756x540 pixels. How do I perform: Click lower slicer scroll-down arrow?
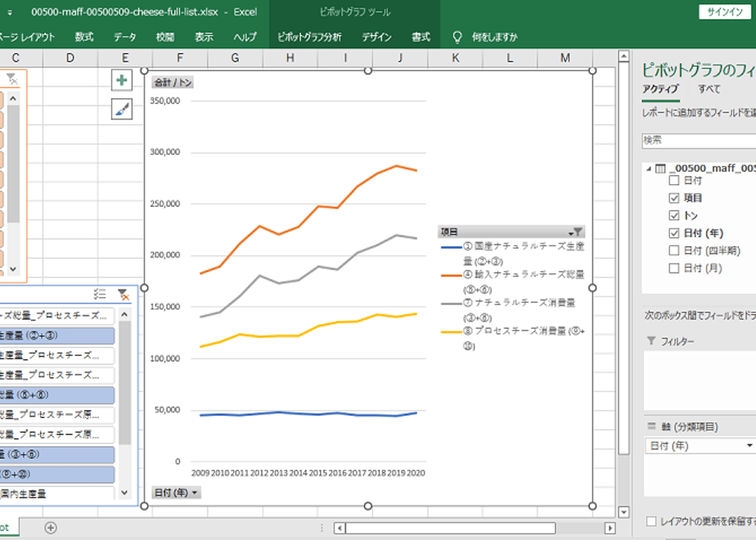[x=124, y=493]
